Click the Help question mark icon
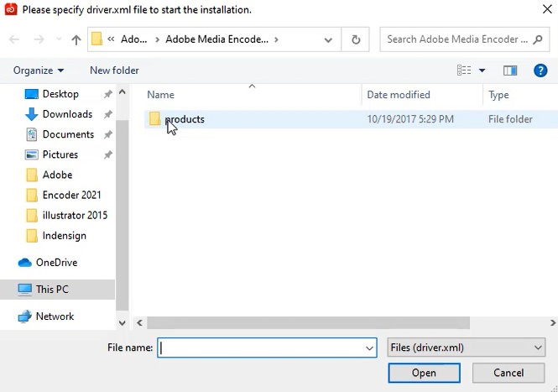The image size is (558, 392). click(540, 71)
